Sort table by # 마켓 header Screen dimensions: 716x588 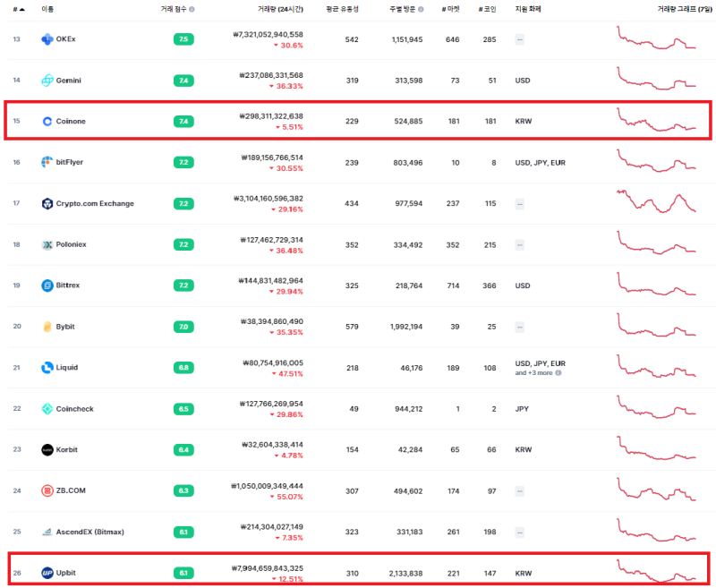[451, 9]
